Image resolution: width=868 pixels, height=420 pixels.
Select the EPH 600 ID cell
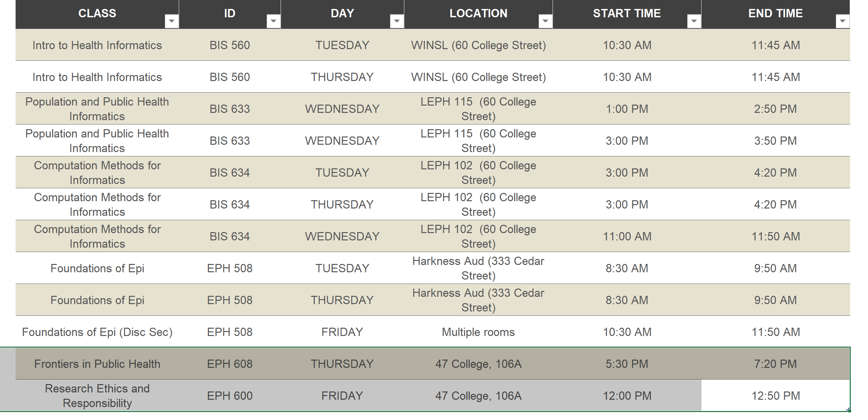(x=230, y=395)
